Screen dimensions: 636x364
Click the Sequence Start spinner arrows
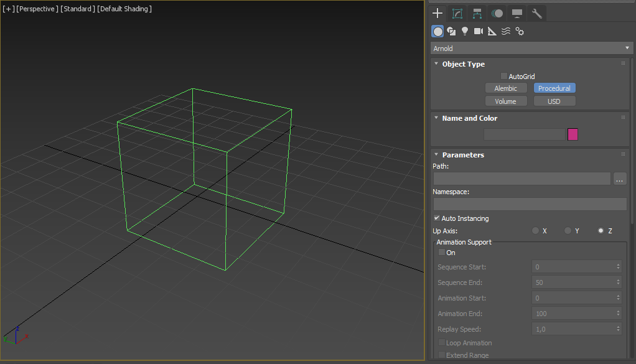(618, 267)
